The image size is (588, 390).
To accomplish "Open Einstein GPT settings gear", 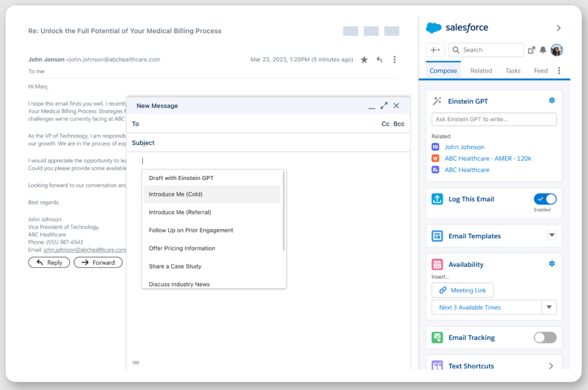I will (551, 100).
